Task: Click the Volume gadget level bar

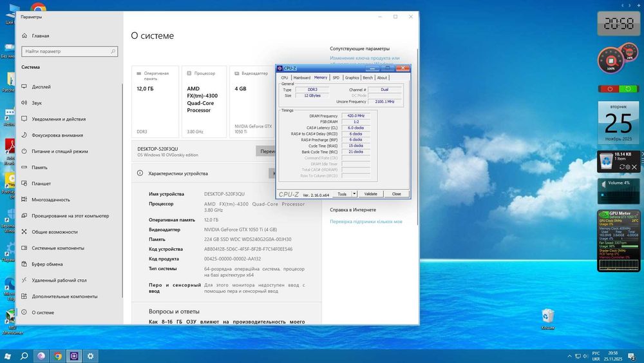Action: (x=618, y=195)
